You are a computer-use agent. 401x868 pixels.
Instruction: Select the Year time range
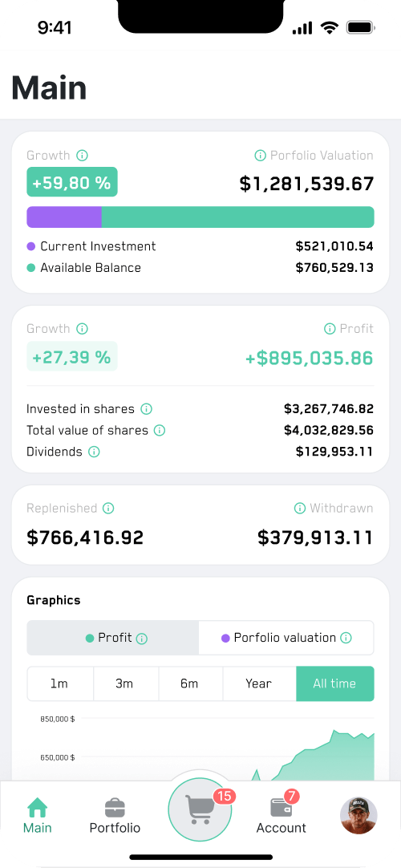coord(259,683)
